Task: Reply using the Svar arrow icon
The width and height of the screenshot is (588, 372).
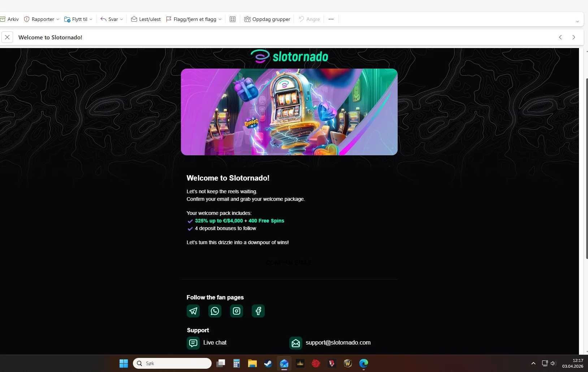Action: click(103, 19)
